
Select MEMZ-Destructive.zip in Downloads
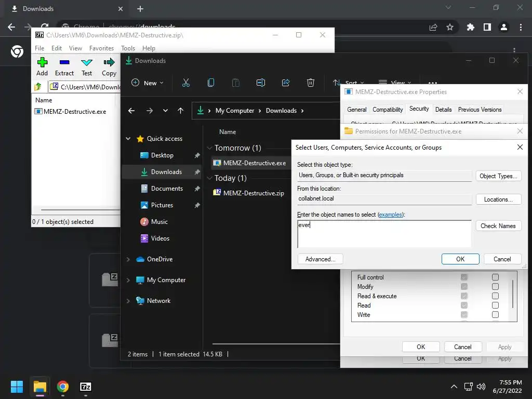pos(254,193)
